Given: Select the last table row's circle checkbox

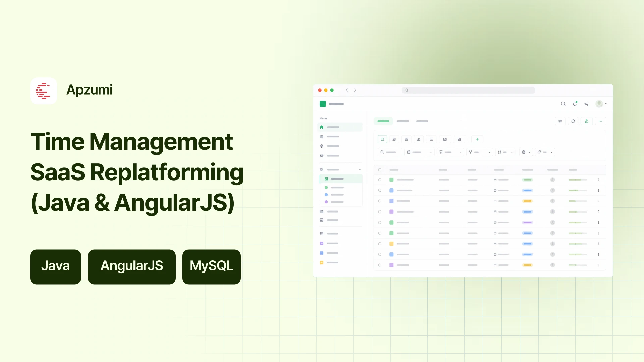Looking at the screenshot, I should (x=380, y=265).
